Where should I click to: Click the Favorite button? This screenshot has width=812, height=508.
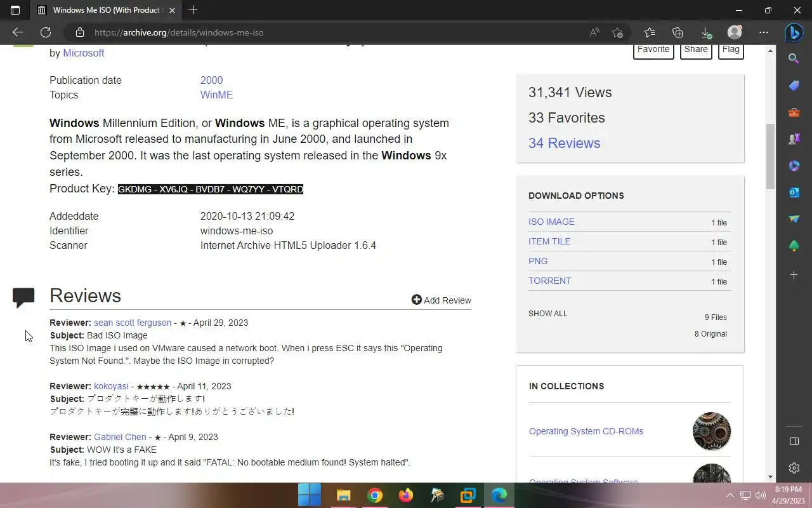coord(653,50)
